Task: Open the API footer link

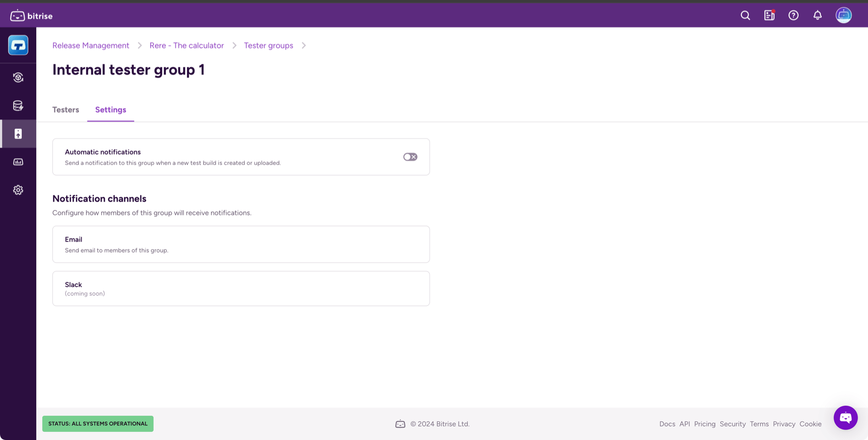Action: [x=685, y=424]
